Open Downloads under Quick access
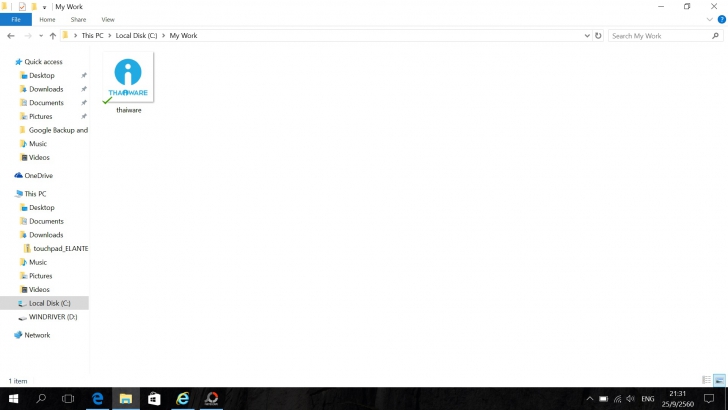 (x=46, y=89)
